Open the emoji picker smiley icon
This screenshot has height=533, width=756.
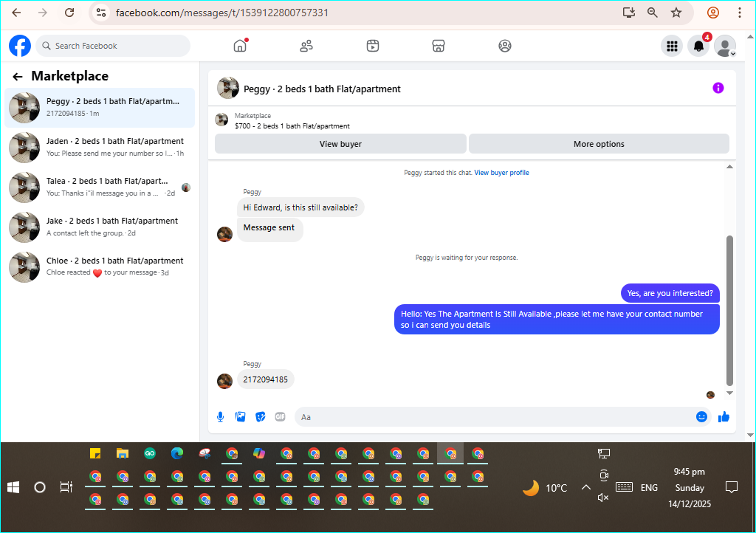tap(701, 417)
